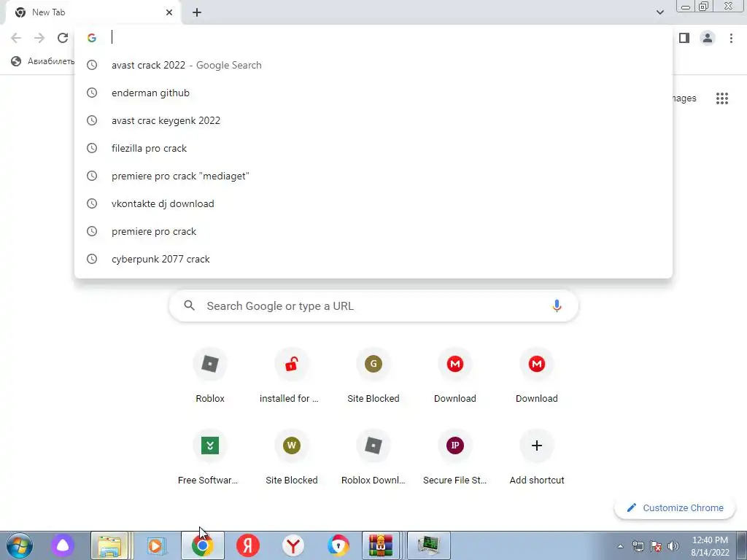The image size is (747, 560).
Task: Open the 'installed for ...' shortcut
Action: [292, 376]
